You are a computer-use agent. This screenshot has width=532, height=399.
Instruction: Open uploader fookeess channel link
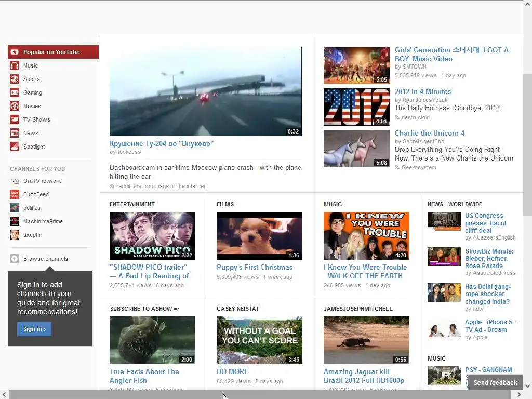tap(129, 152)
